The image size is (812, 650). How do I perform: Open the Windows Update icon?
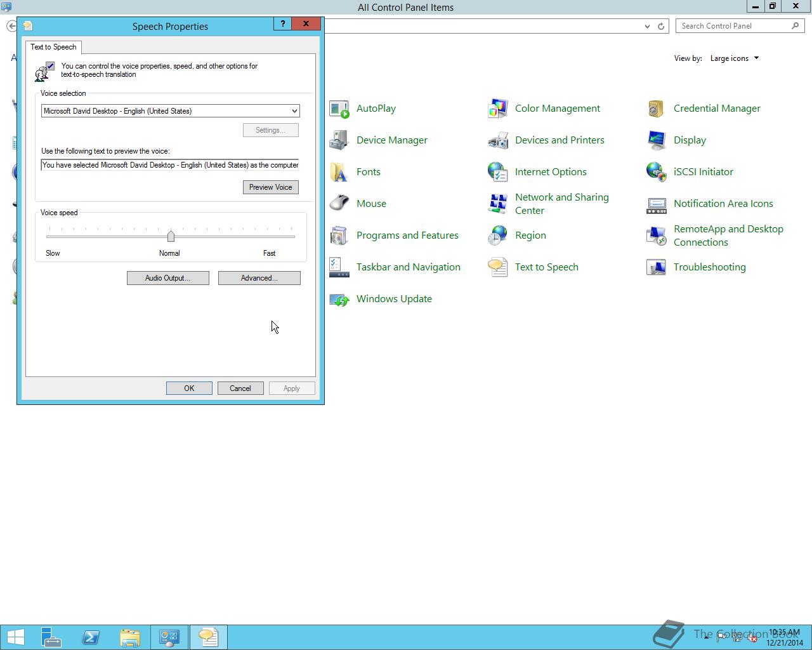click(339, 299)
